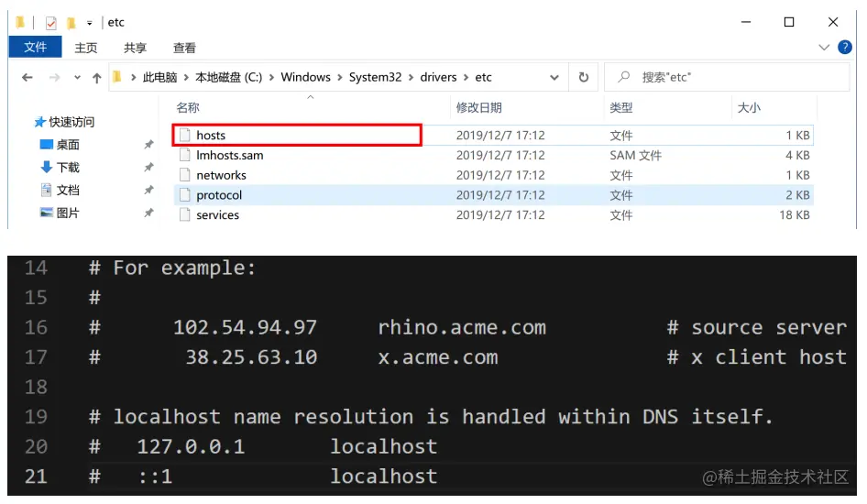Image resolution: width=867 pixels, height=504 pixels.
Task: Expand the chevron after System32 in path
Action: 411,77
